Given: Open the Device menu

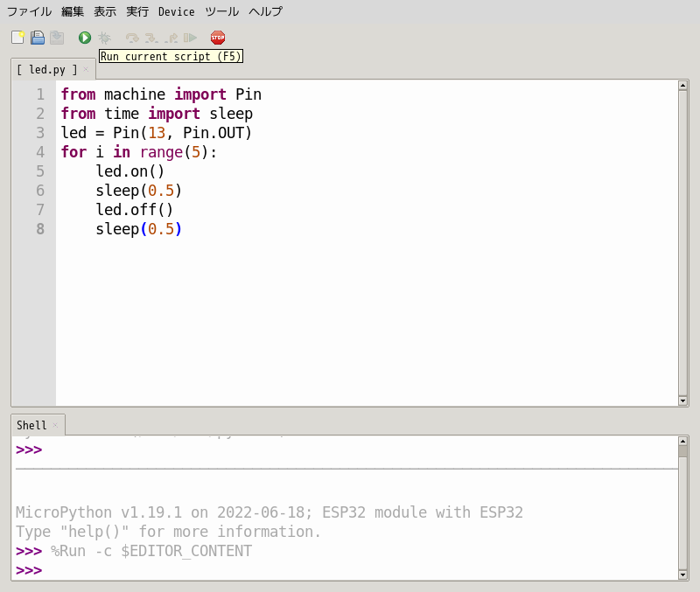Looking at the screenshot, I should point(176,11).
